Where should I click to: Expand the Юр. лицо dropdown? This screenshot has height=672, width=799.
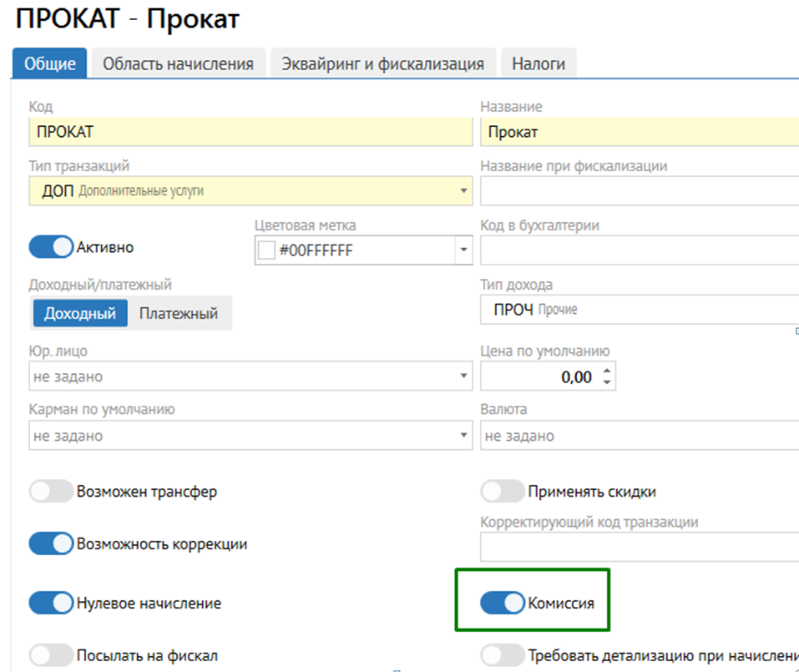463,376
